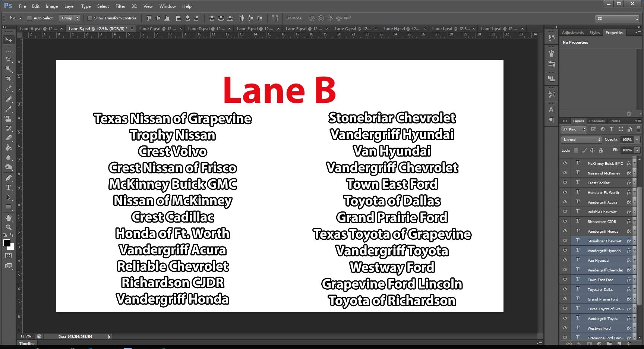Toggle visibility of Vandergriff Acura layer

pyautogui.click(x=565, y=202)
